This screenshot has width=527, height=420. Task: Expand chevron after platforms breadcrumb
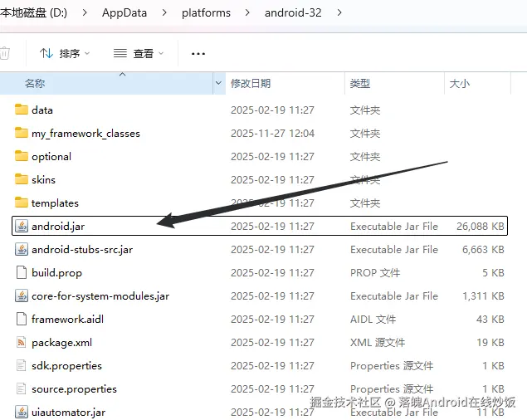tap(247, 12)
